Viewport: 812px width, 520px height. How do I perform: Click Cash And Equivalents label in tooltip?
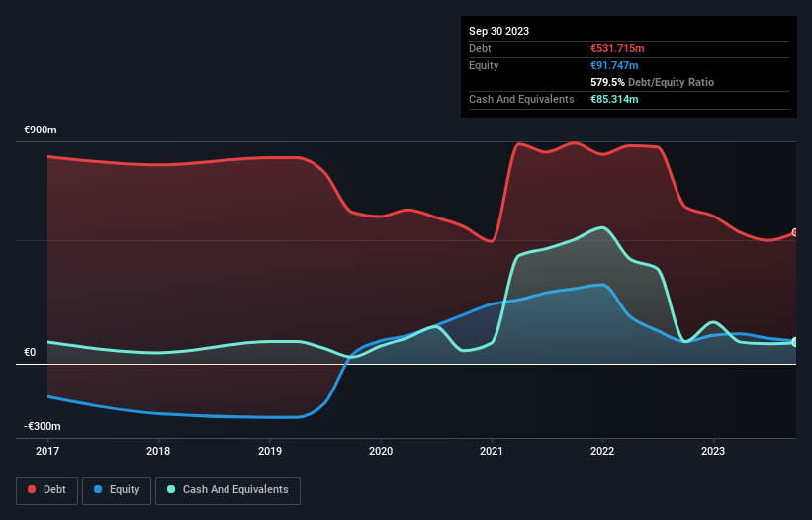[521, 99]
